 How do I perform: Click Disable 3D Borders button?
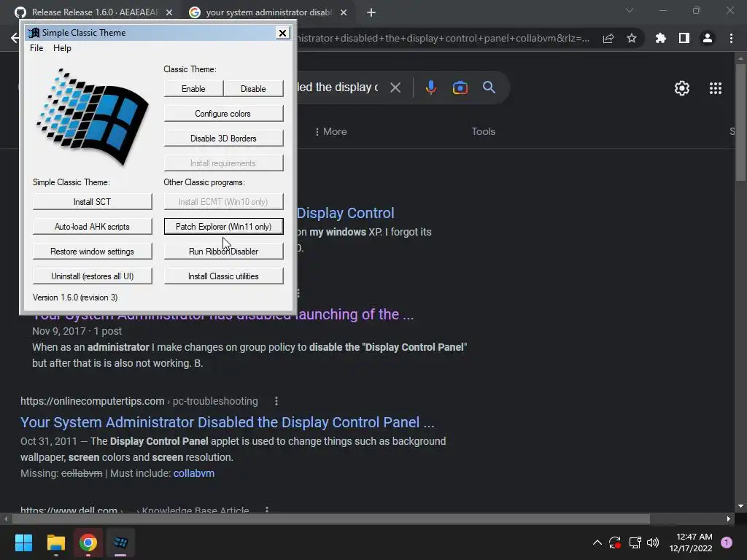(x=223, y=138)
